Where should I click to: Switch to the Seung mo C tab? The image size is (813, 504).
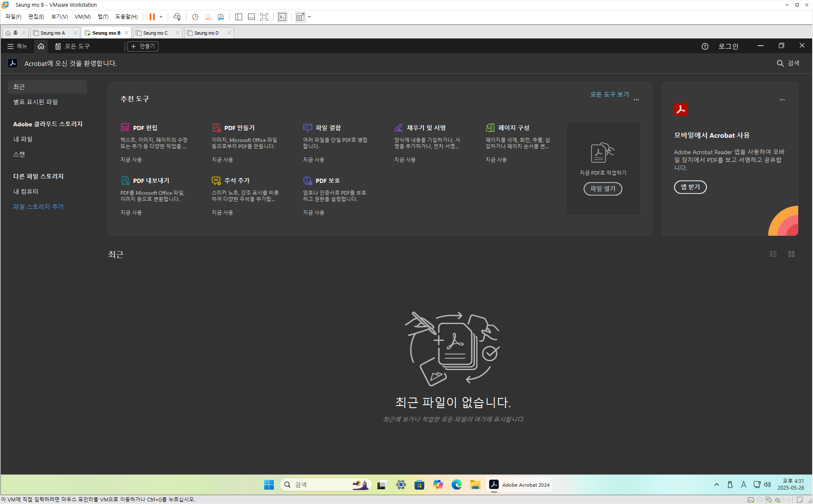(155, 33)
